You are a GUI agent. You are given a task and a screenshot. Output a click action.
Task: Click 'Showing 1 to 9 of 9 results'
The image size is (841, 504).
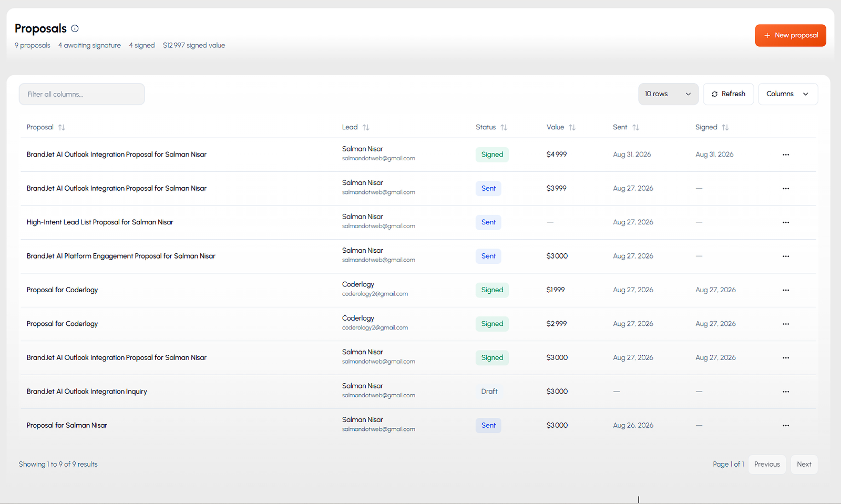click(x=58, y=464)
